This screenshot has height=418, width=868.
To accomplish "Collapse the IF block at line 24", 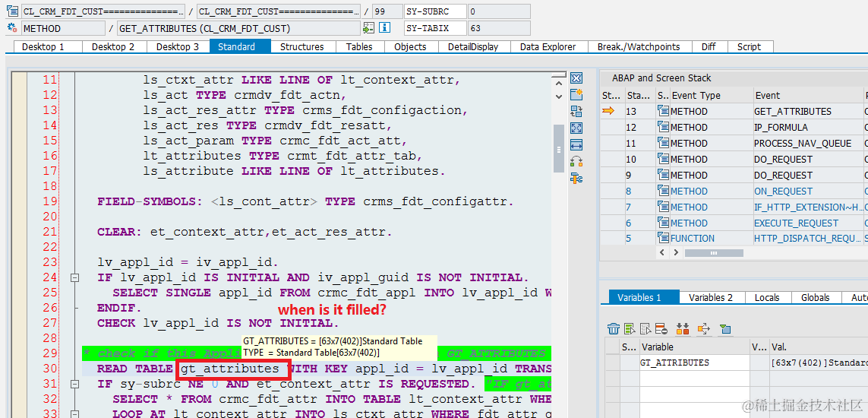I will [x=74, y=277].
